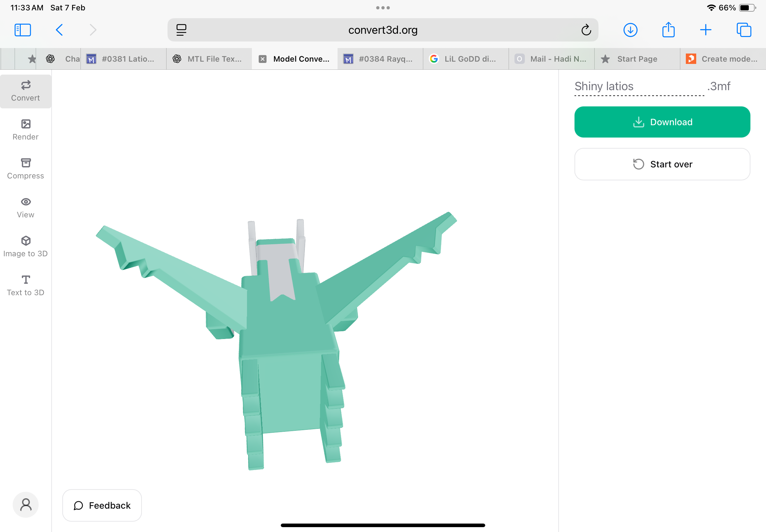Screen dimensions: 766x532
Task: Switch to MTL File Tex... tab
Action: coord(209,59)
